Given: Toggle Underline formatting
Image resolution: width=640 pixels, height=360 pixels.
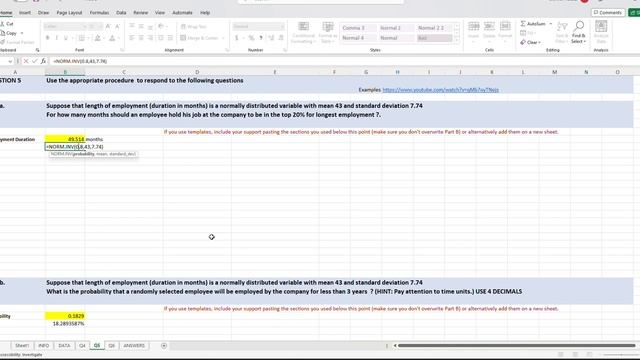Looking at the screenshot, I should click(x=66, y=38).
